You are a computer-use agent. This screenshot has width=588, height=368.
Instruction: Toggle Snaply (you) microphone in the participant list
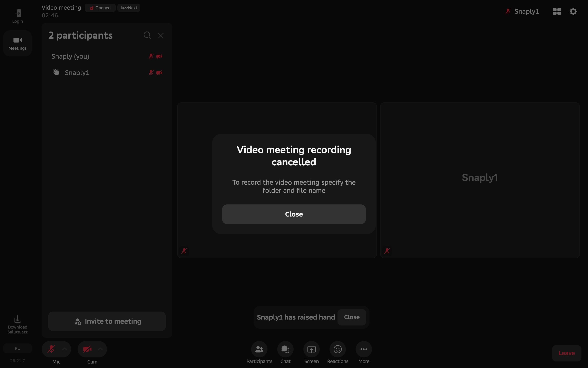151,56
